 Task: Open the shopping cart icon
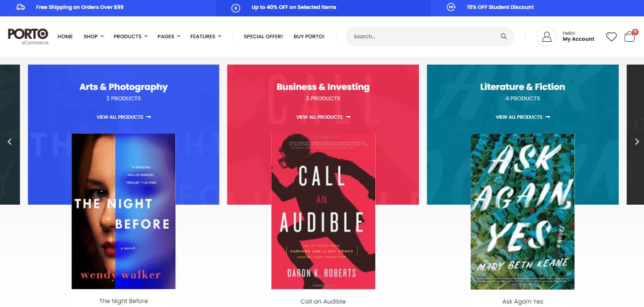click(630, 37)
